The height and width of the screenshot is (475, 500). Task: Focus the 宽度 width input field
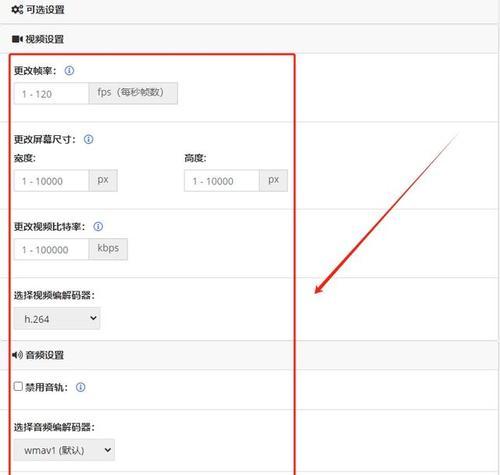52,181
